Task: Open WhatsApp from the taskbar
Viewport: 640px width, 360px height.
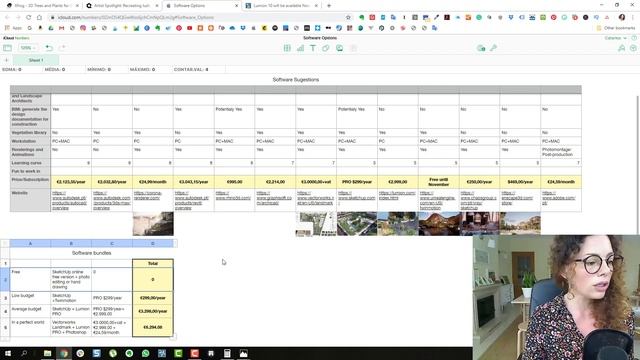Action: click(x=145, y=353)
